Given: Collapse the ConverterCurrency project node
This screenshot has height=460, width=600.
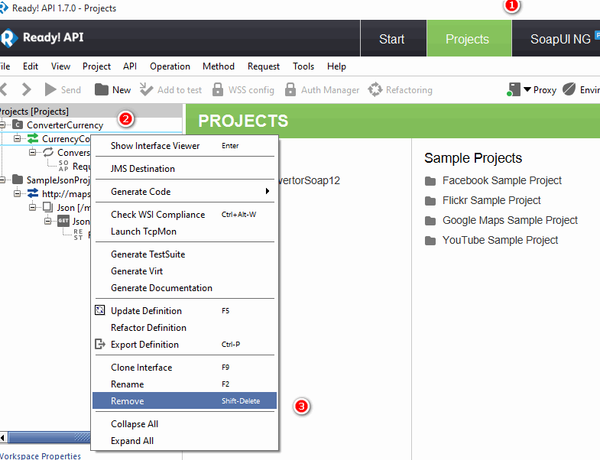Looking at the screenshot, I should [4, 124].
